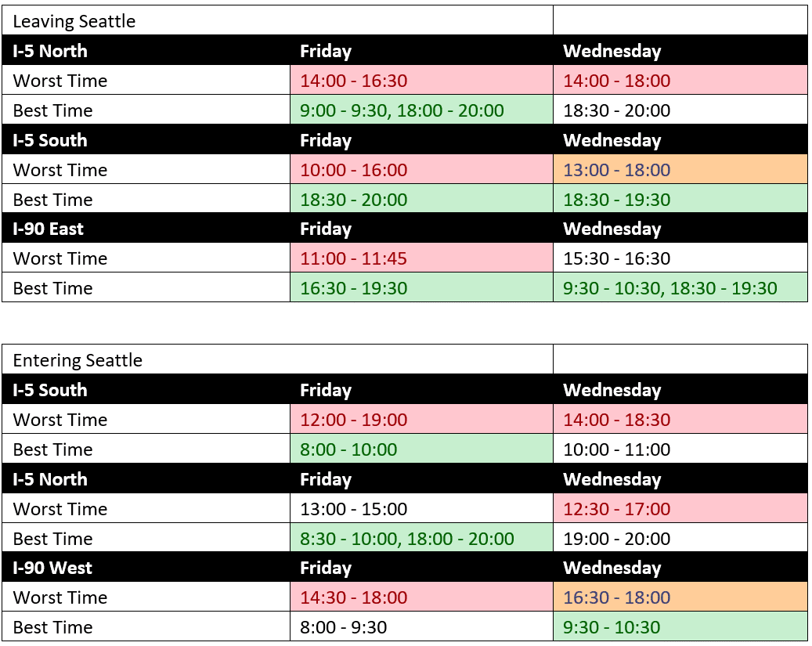
Task: Select the cell '8:00 - 9:30'
Action: coord(421,626)
